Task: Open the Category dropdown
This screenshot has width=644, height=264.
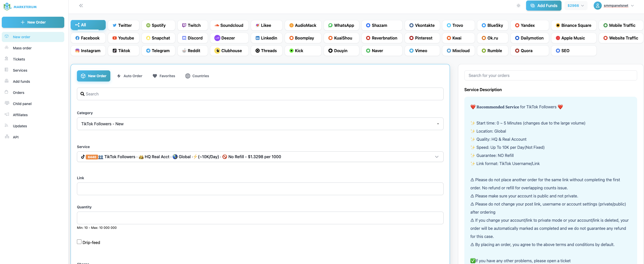Action: pos(260,124)
